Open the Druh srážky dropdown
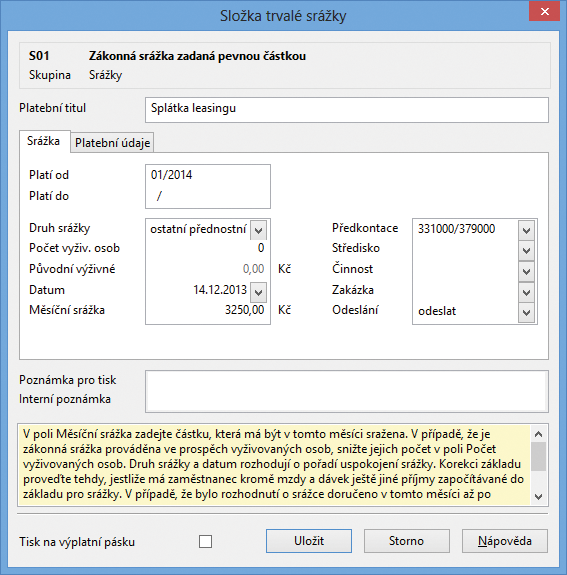The image size is (567, 575). pos(259,230)
